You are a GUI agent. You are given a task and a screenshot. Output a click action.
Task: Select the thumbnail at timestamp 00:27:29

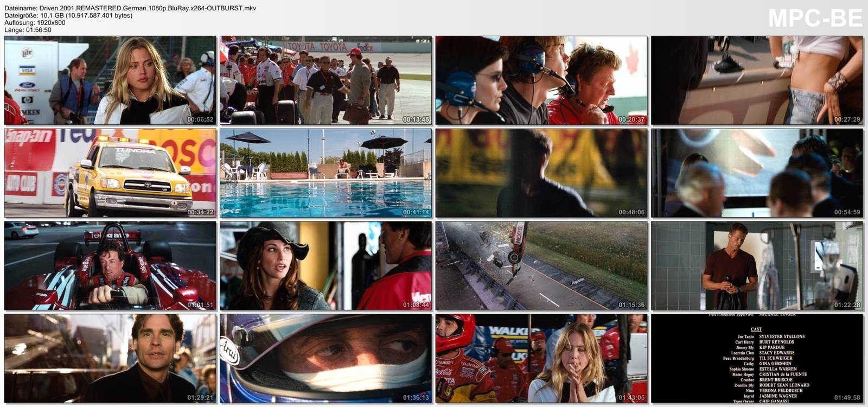click(757, 80)
